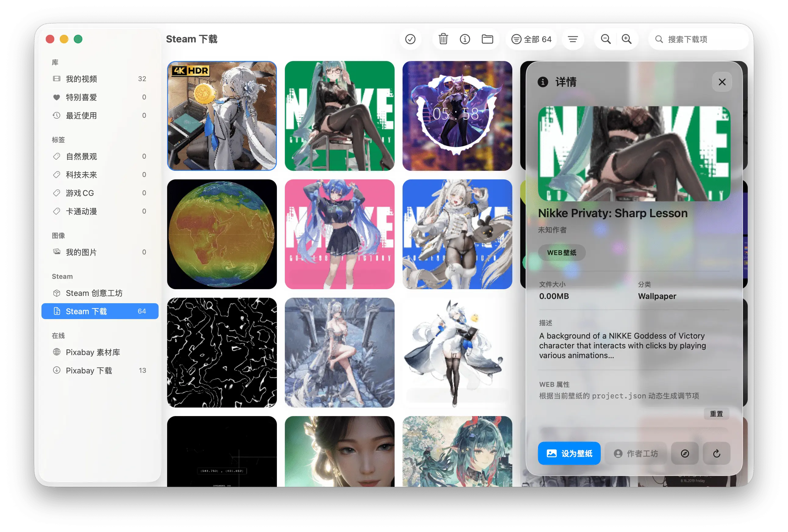Image resolution: width=788 pixels, height=532 pixels.
Task: Click the document icon beside Steam 下载
Action: click(x=57, y=311)
